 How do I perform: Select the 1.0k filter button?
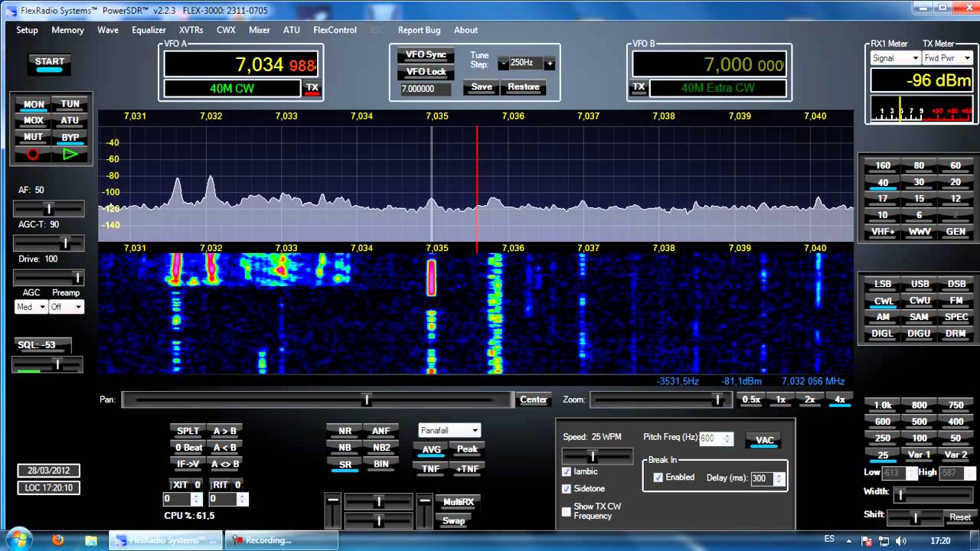click(x=883, y=405)
